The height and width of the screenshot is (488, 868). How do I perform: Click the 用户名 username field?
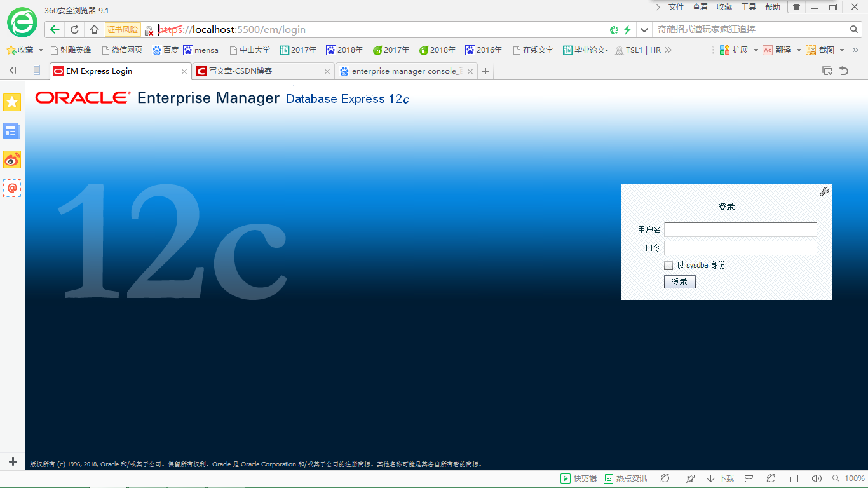[740, 229]
